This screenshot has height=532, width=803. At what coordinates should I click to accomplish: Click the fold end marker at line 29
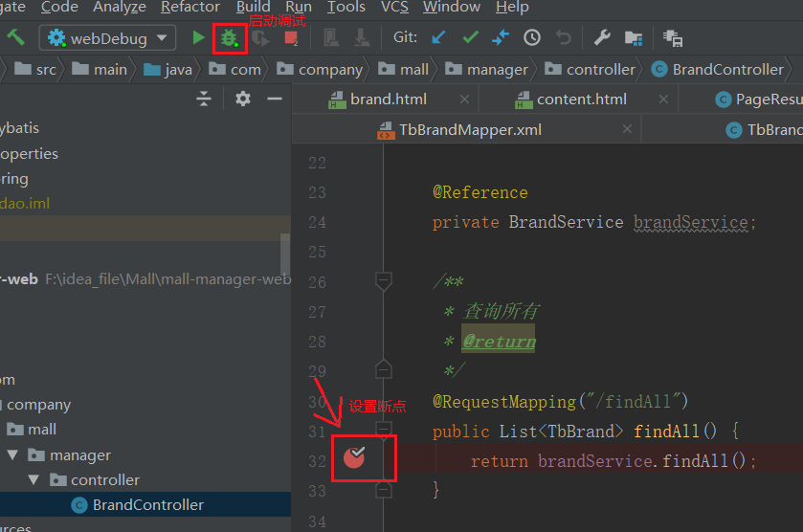click(x=384, y=369)
